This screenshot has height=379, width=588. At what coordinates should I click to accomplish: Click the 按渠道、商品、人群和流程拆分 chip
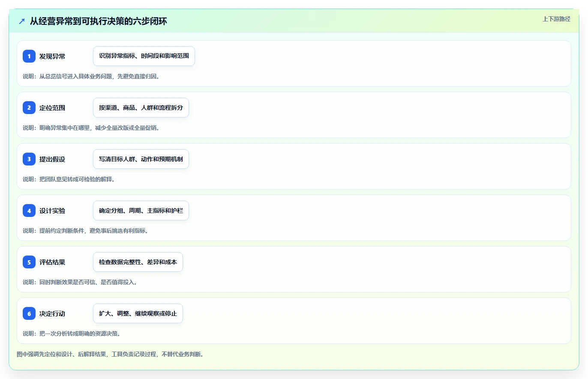pyautogui.click(x=141, y=108)
